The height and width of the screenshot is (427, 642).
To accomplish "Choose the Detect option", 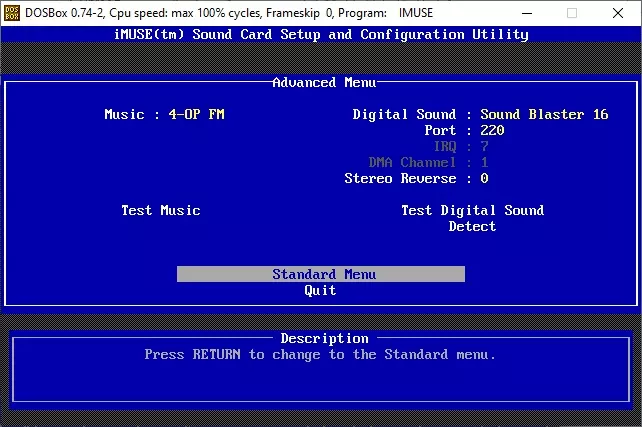I will [472, 226].
